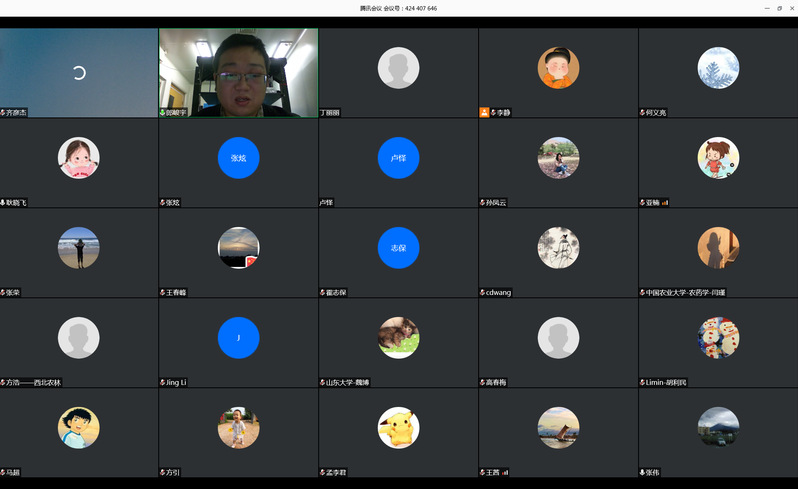Click the grey default avatar of 丁丽丽

click(x=398, y=67)
